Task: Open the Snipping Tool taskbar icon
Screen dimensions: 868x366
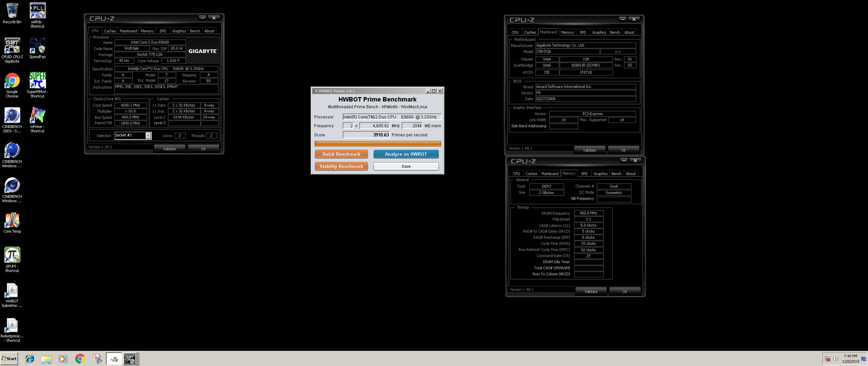Action: point(97,359)
